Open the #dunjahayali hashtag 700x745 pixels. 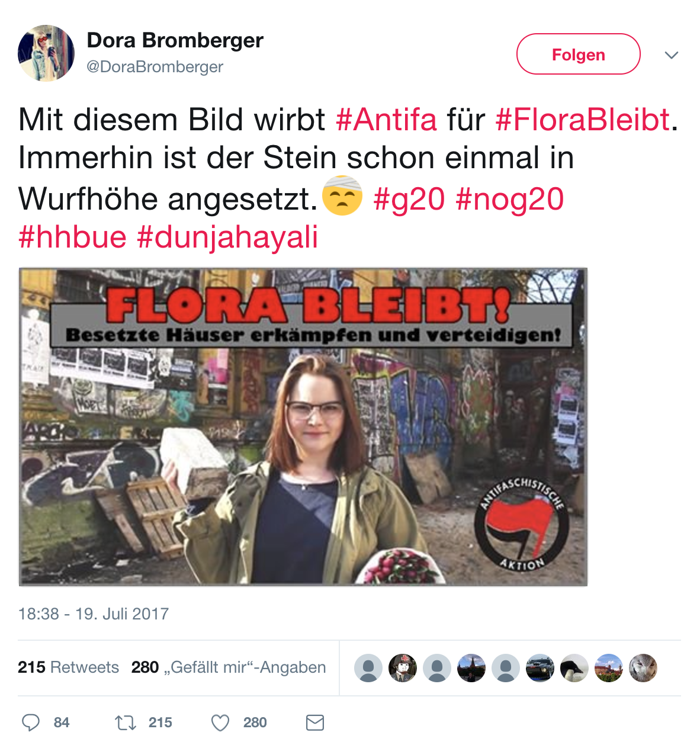(227, 237)
